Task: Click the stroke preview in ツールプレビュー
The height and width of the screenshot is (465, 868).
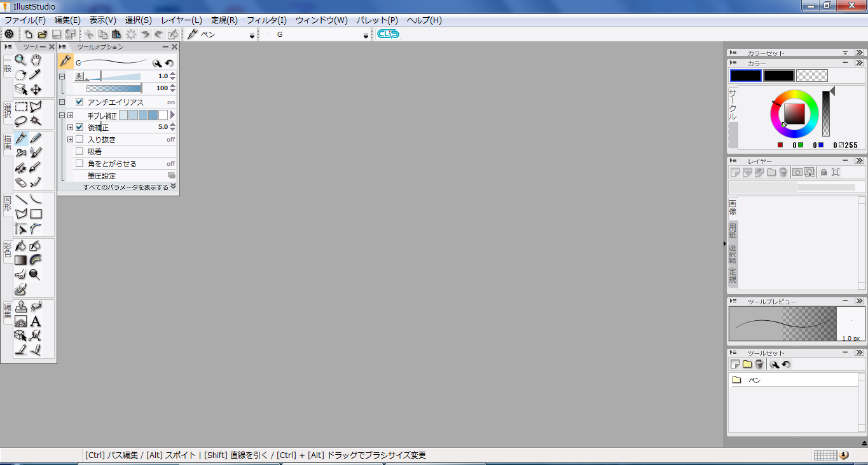Action: coord(782,324)
